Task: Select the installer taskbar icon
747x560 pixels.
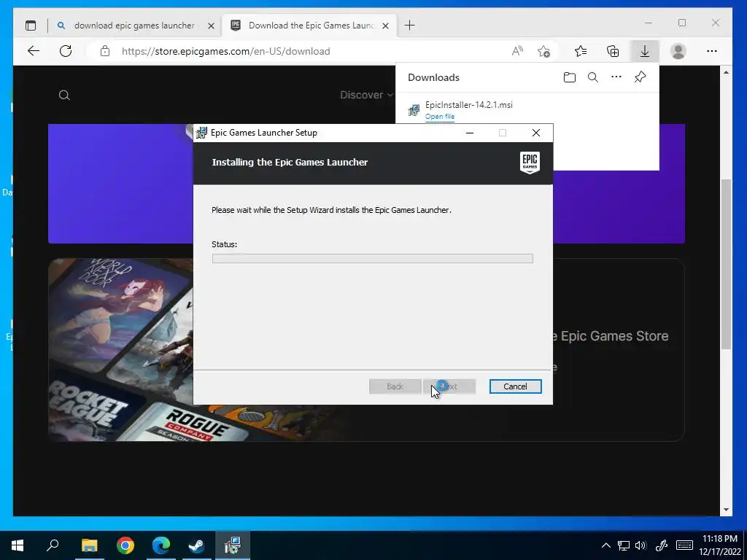Action: (233, 545)
